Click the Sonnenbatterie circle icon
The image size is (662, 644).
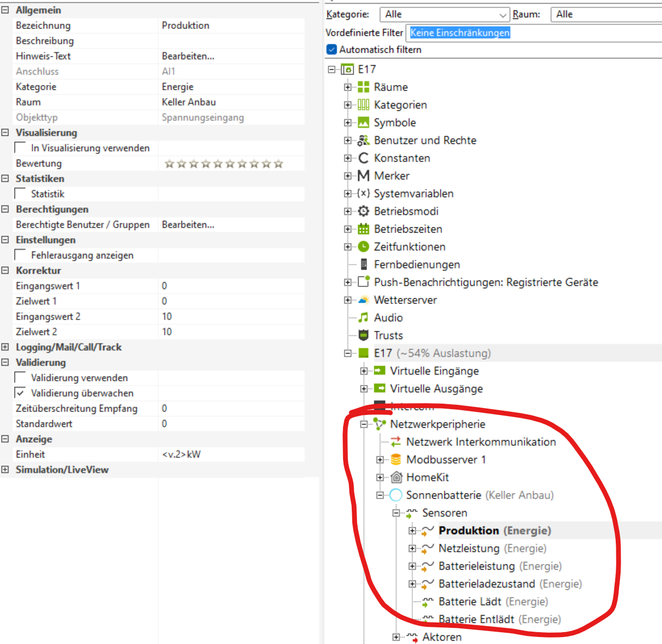click(x=396, y=495)
